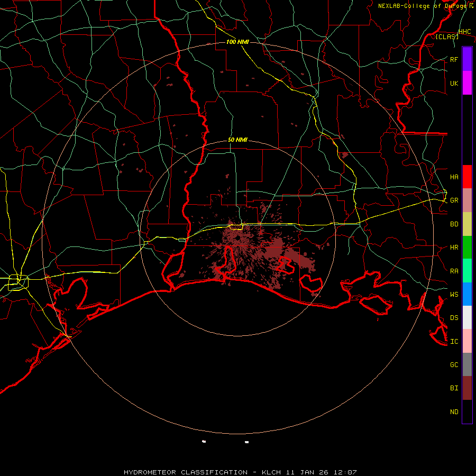Click the '[CLAS]' units label
476x476 pixels.
pyautogui.click(x=447, y=36)
